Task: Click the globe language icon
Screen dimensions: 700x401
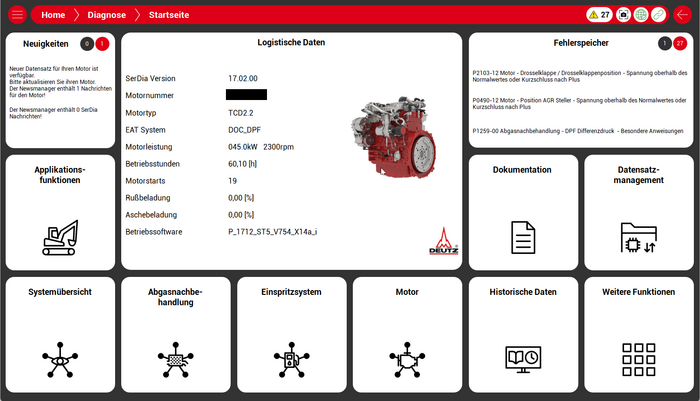Action: 641,15
